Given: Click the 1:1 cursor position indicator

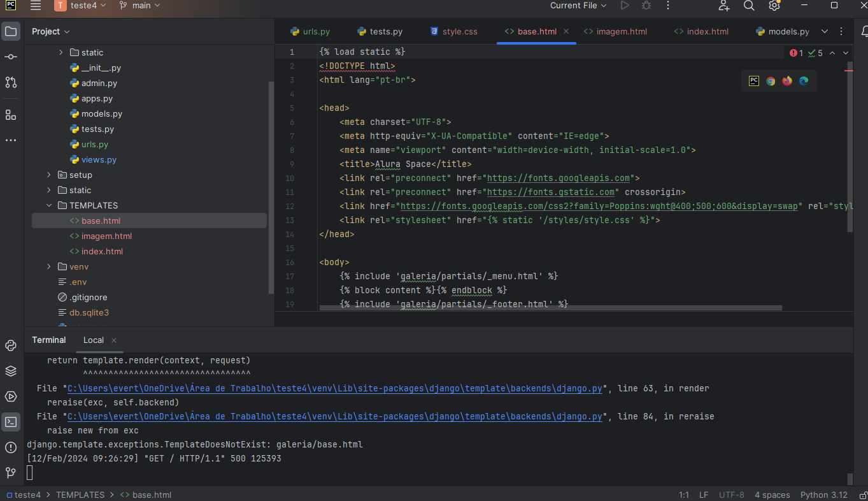Looking at the screenshot, I should click(x=684, y=495).
